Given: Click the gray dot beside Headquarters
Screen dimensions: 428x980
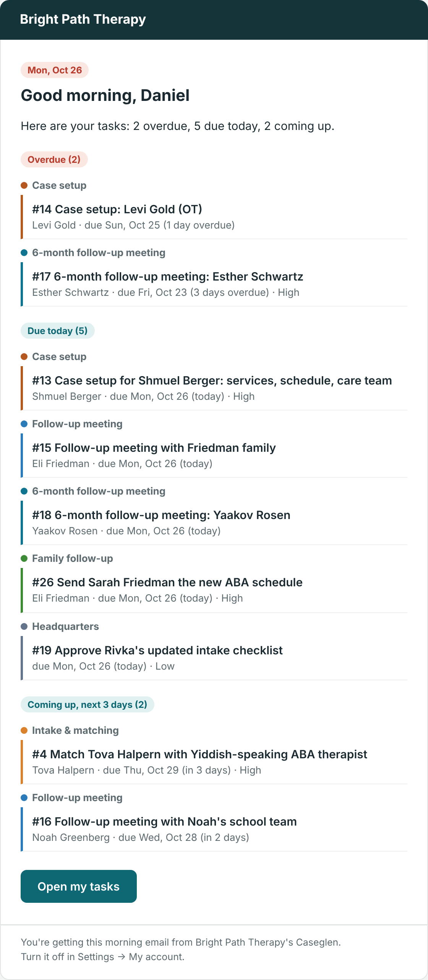Looking at the screenshot, I should click(24, 626).
